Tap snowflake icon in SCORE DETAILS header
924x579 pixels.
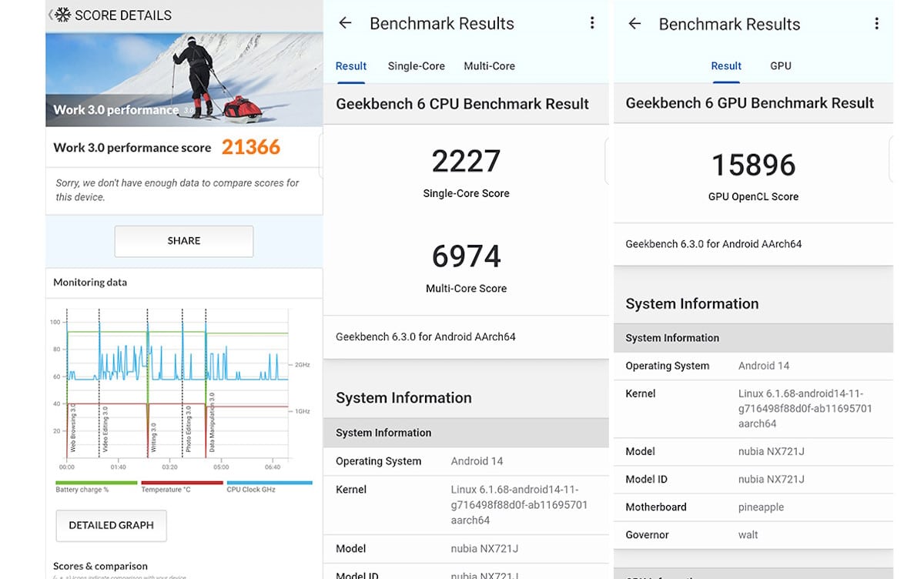click(63, 15)
